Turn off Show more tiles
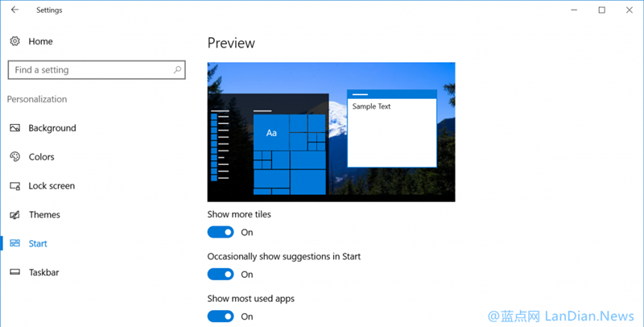Image resolution: width=644 pixels, height=327 pixels. pos(221,232)
